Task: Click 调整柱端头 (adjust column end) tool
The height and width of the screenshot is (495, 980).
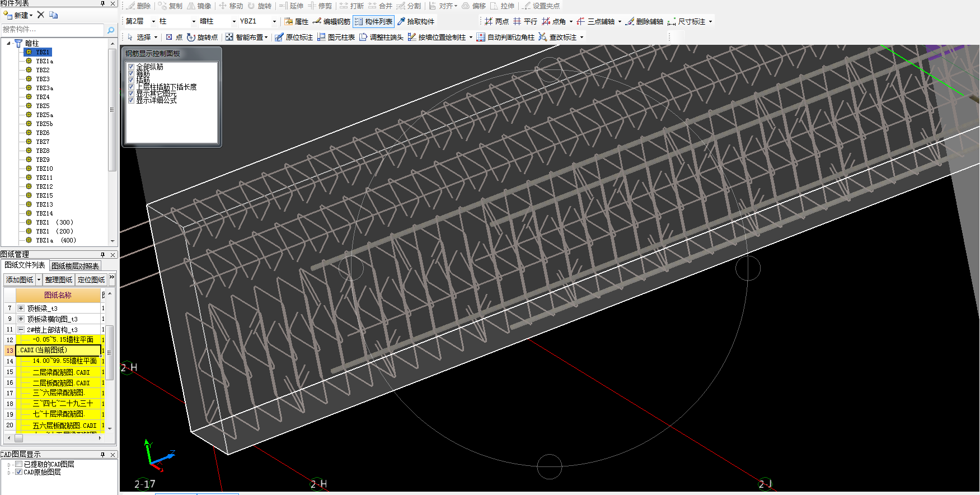Action: 381,37
